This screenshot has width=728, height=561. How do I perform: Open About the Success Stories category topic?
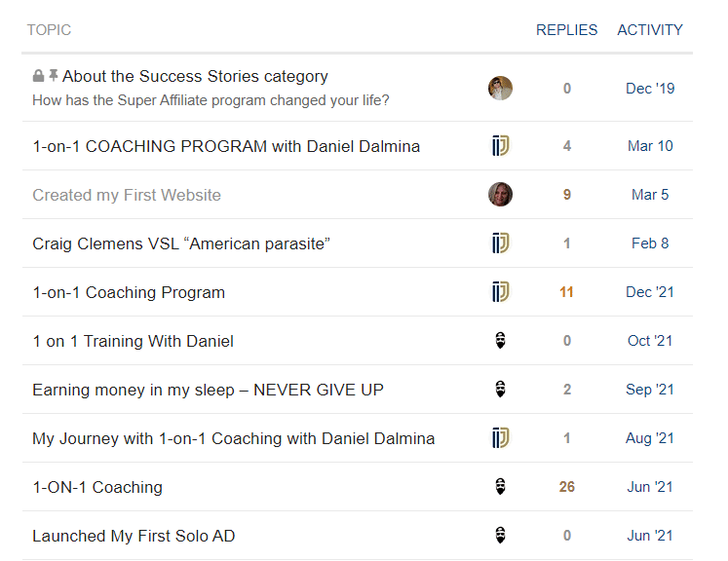[x=195, y=76]
